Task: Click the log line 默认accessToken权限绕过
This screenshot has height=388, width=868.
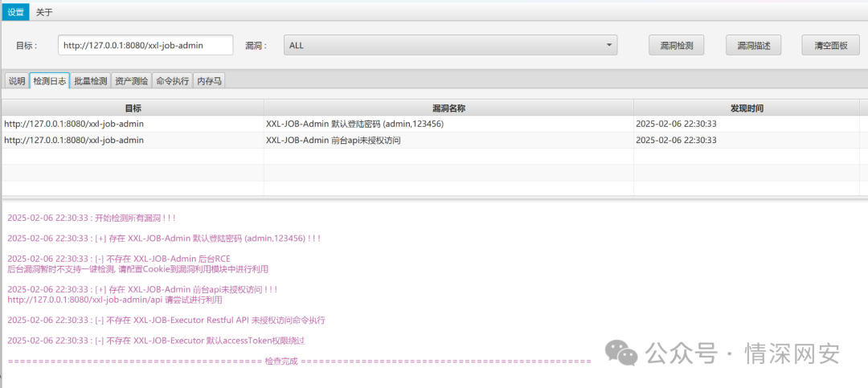Action: click(x=156, y=341)
